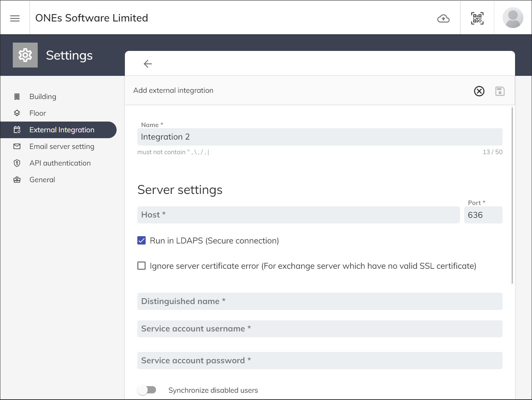Click the API authentication shield icon
532x400 pixels.
(17, 163)
